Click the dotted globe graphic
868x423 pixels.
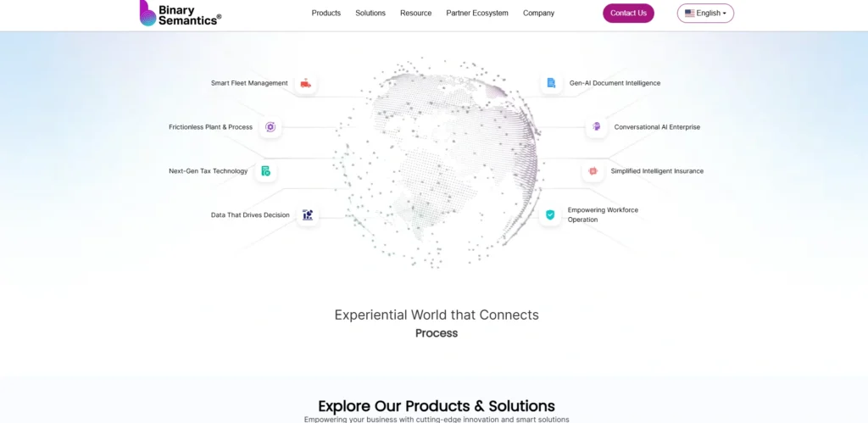437,162
